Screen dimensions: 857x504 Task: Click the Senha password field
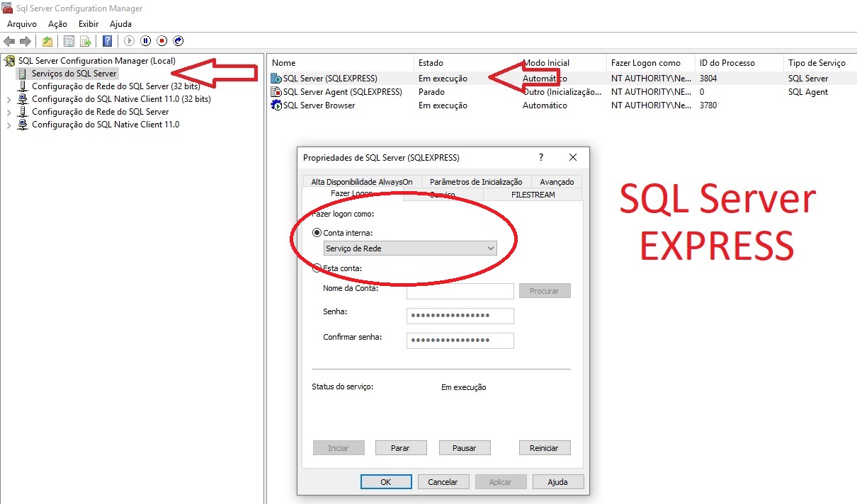[x=460, y=316]
